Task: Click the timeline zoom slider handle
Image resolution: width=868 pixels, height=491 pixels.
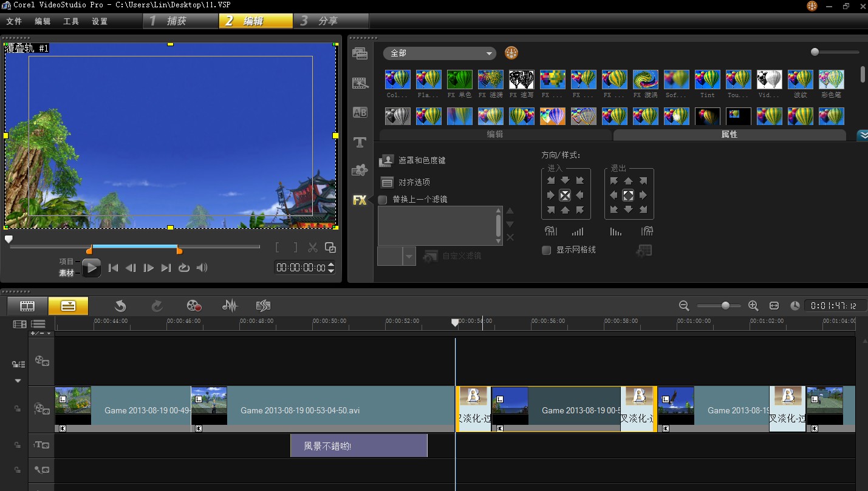Action: [725, 306]
